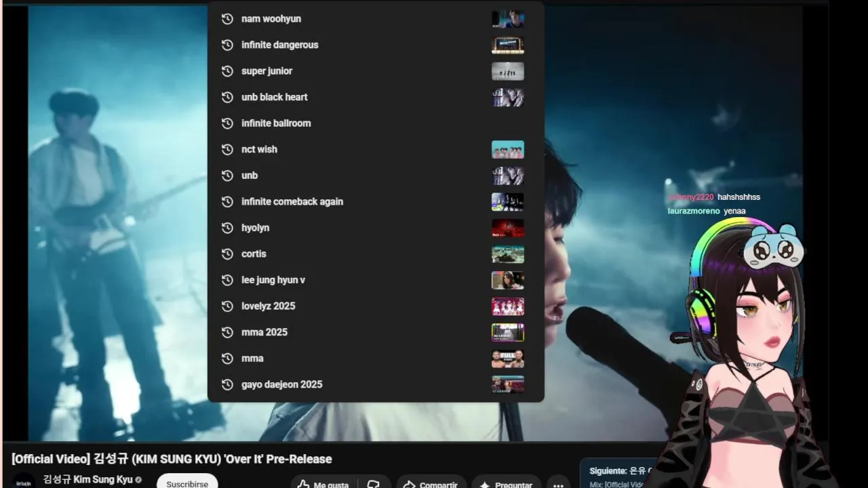Click the Suscribirse button
This screenshot has height=488, width=868.
(x=187, y=482)
